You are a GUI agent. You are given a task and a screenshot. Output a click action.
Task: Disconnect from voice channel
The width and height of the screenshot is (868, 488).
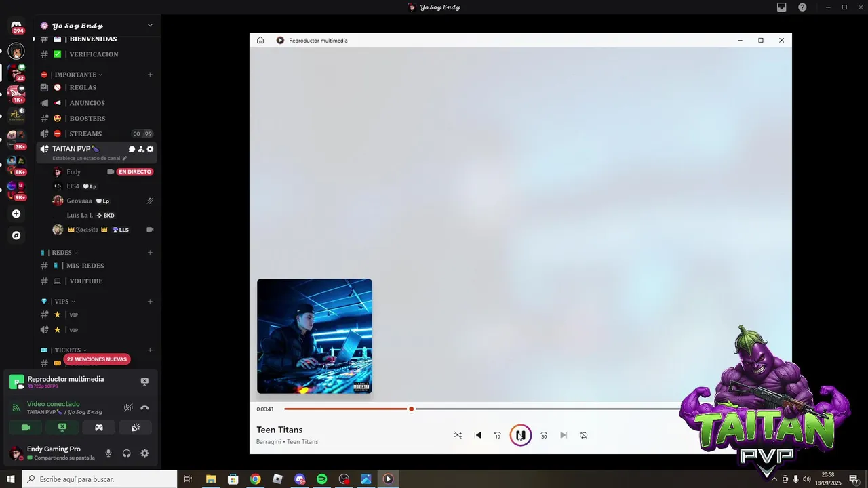[144, 408]
